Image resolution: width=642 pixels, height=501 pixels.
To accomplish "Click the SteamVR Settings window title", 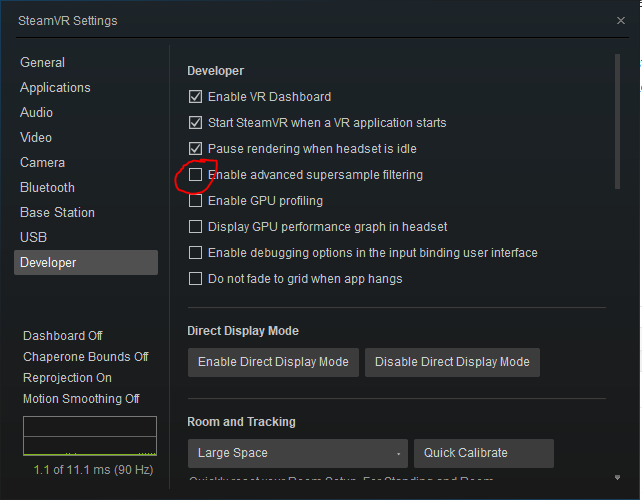I will click(68, 20).
